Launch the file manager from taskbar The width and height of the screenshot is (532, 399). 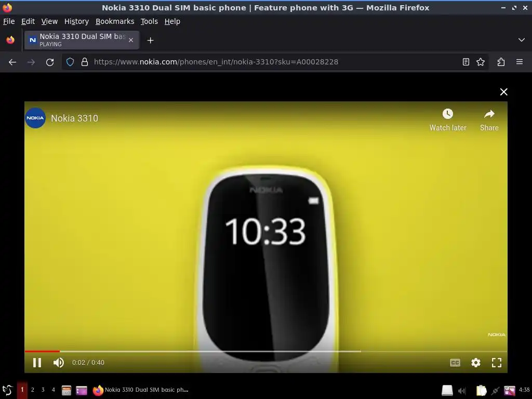point(66,391)
